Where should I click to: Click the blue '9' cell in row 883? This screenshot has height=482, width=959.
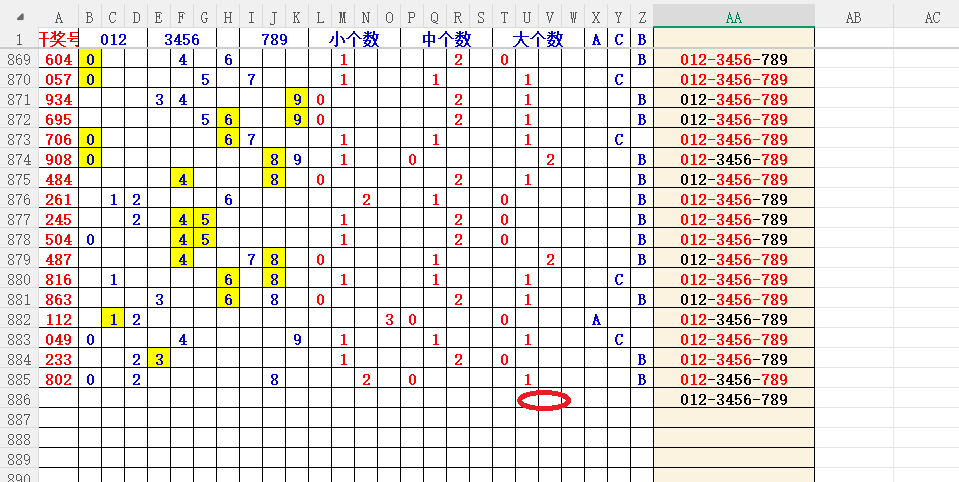pos(297,339)
